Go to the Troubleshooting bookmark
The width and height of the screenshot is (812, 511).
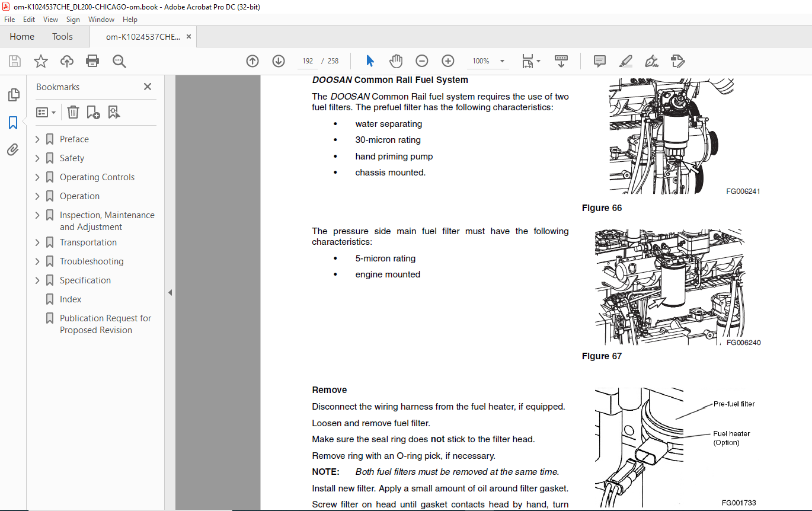coord(92,261)
